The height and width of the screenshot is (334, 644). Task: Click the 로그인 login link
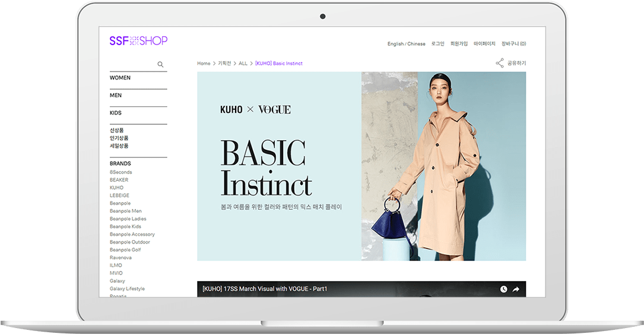(437, 44)
